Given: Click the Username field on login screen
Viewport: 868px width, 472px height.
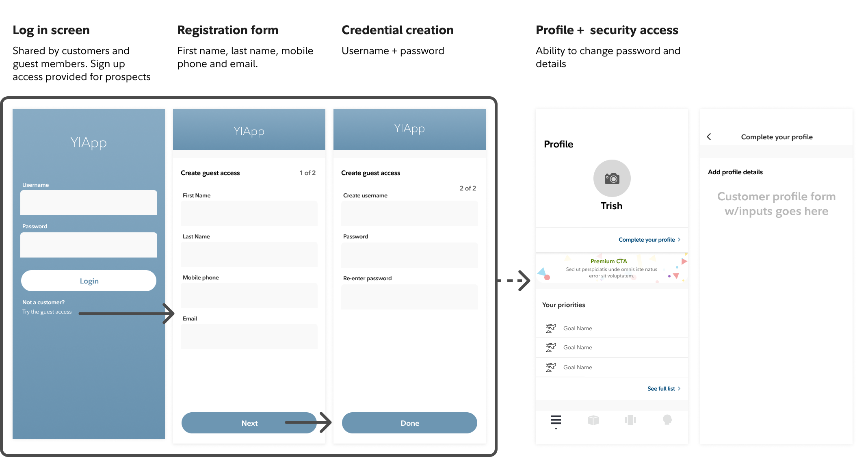Looking at the screenshot, I should point(89,203).
